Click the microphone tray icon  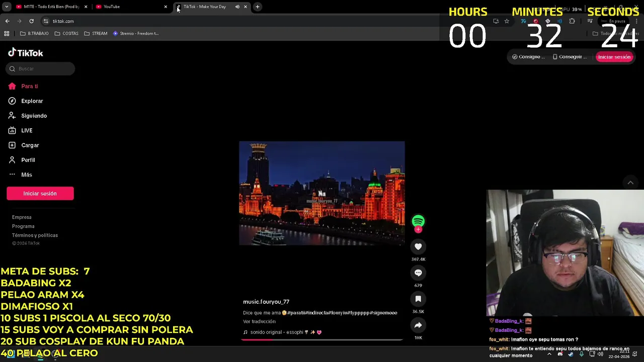click(582, 354)
